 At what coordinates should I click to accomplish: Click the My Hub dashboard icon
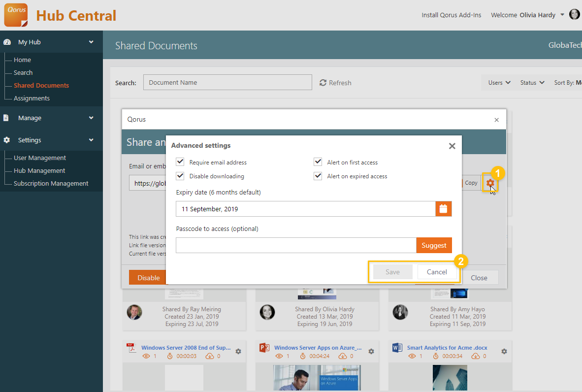7,42
